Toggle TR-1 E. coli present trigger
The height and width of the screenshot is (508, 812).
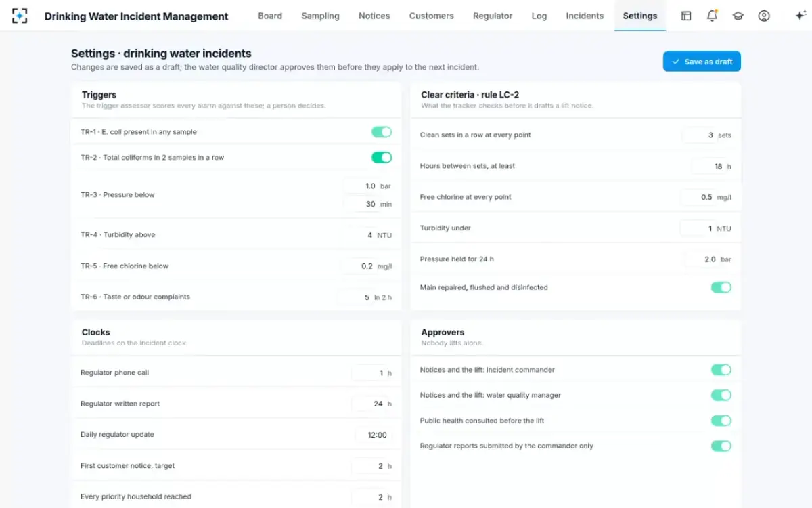[382, 132]
